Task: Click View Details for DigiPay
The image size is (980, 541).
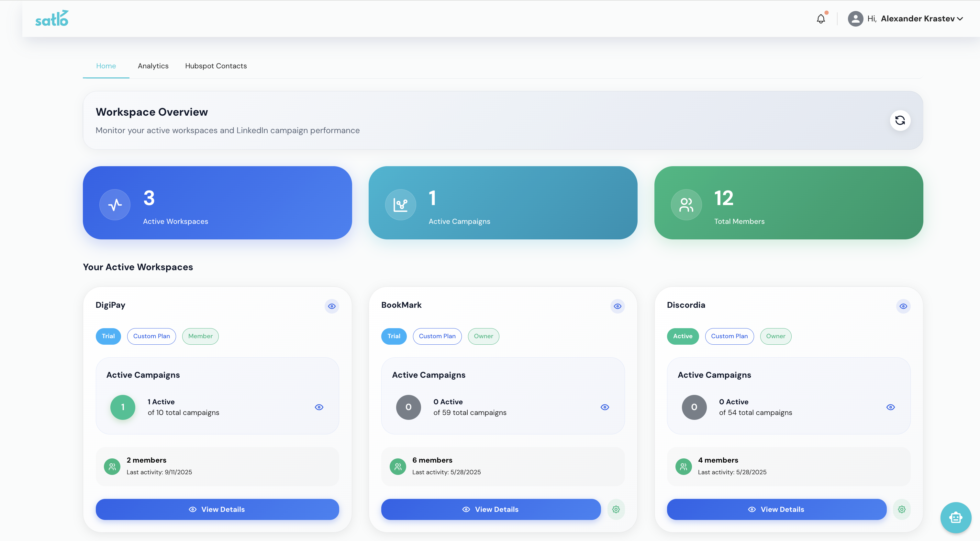Action: coord(217,509)
